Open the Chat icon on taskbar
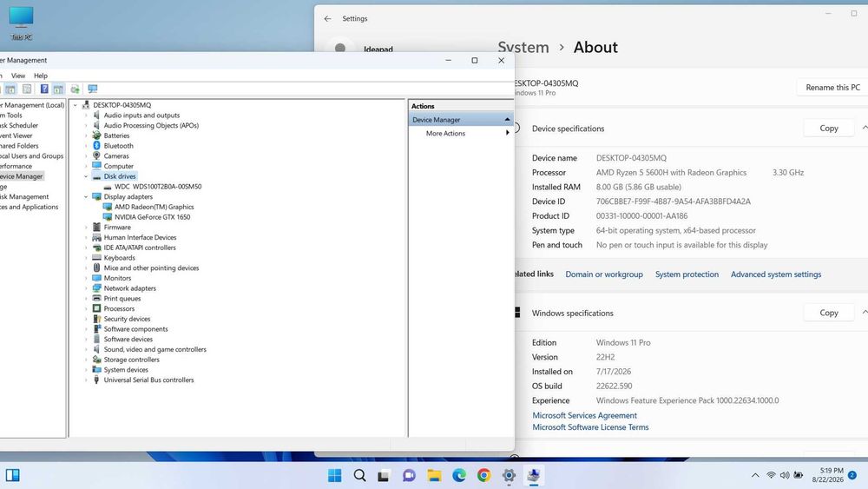 point(409,475)
